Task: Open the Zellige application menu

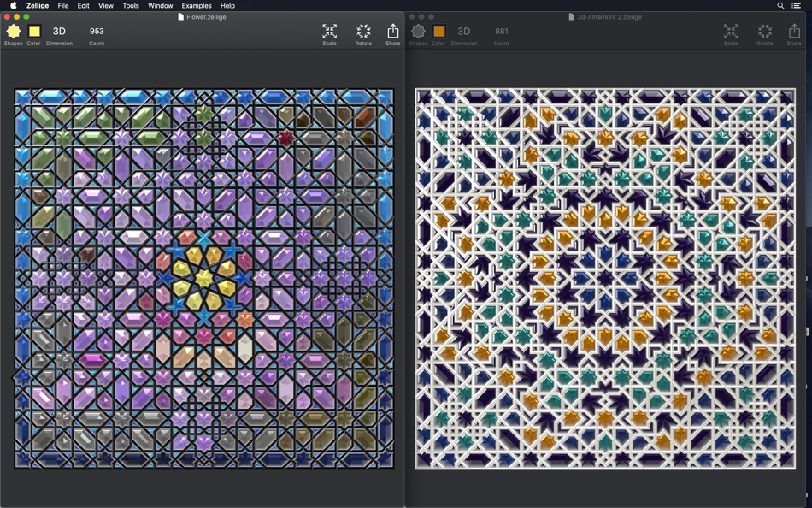Action: point(38,5)
